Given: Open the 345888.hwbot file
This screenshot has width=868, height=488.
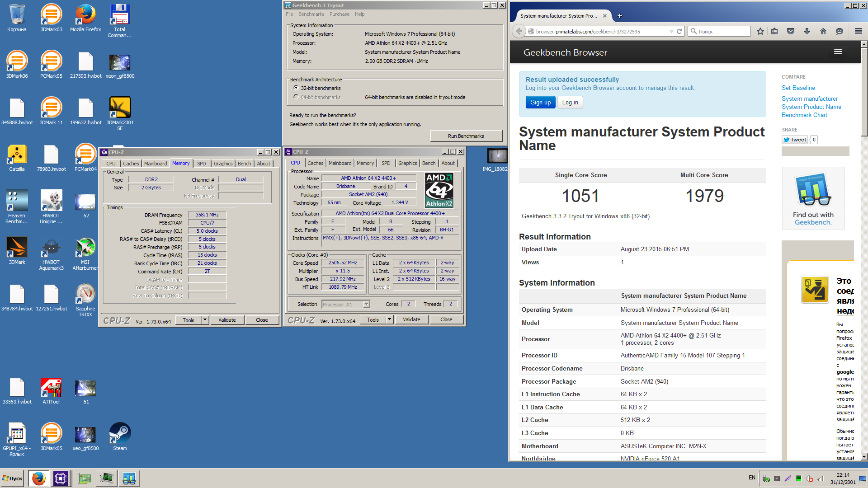Looking at the screenshot, I should click(17, 111).
